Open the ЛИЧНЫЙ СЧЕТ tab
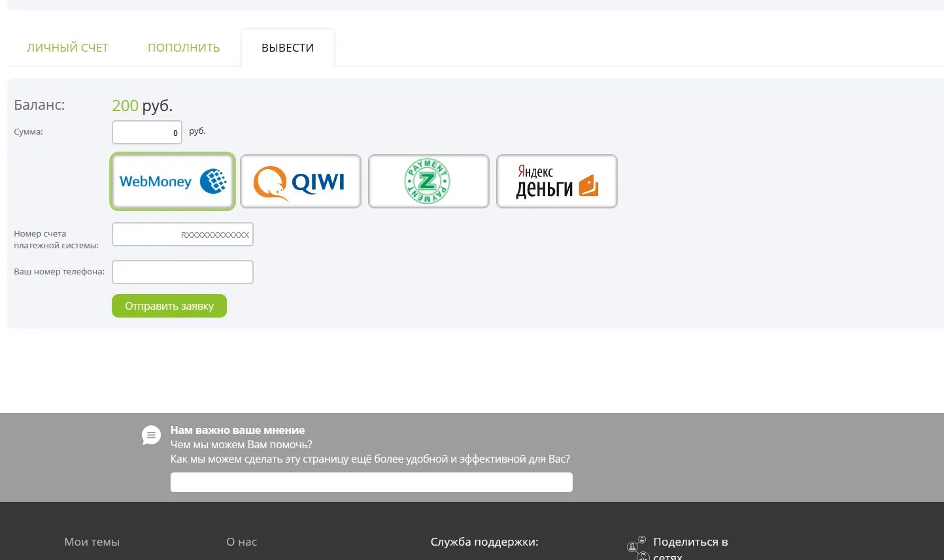Image resolution: width=944 pixels, height=560 pixels. tap(67, 48)
